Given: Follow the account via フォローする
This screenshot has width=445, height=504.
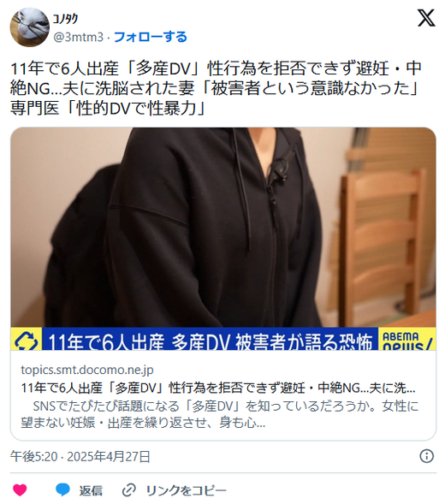Looking at the screenshot, I should [150, 38].
